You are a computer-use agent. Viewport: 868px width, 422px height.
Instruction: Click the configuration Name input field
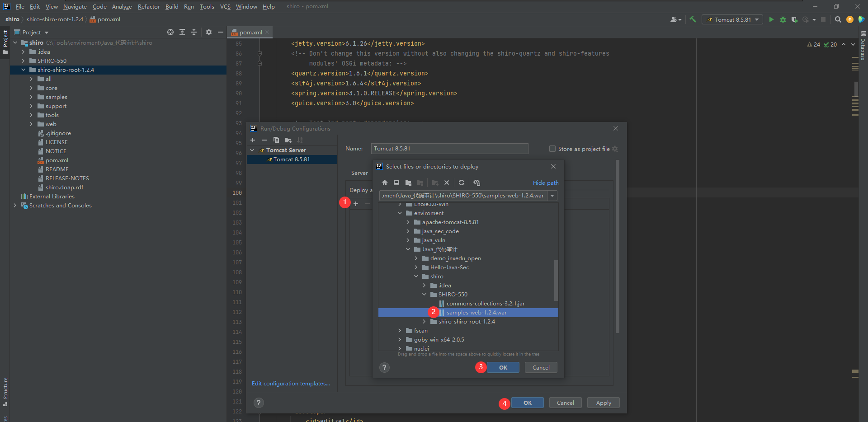[449, 149]
